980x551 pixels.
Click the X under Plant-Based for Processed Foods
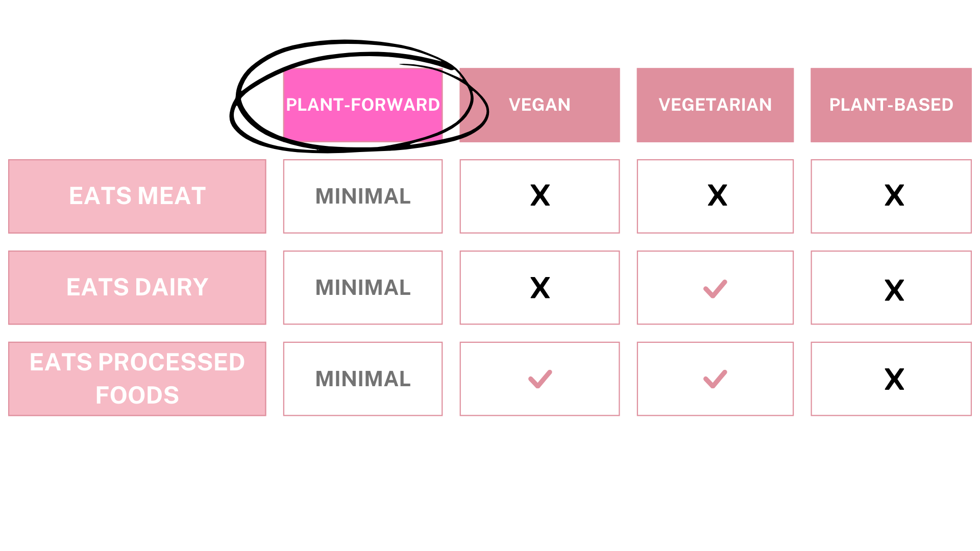894,380
